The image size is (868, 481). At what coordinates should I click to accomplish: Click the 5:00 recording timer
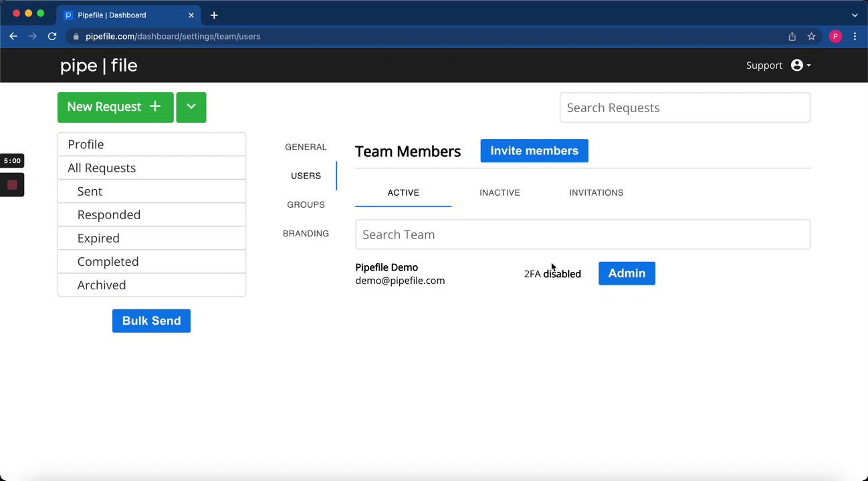(x=12, y=161)
